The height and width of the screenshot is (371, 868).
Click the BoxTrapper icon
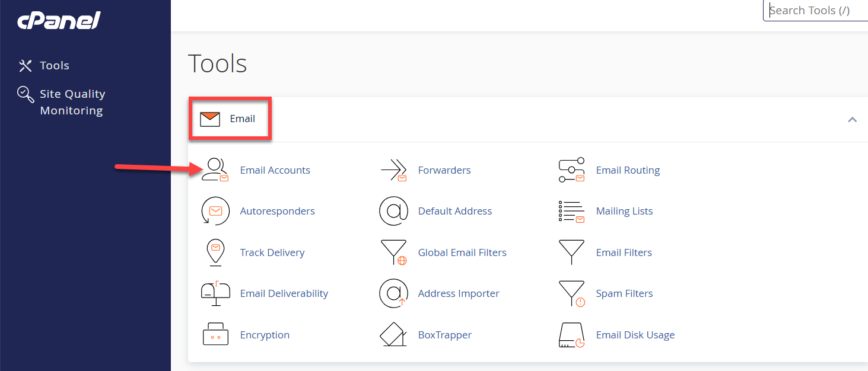tap(393, 335)
